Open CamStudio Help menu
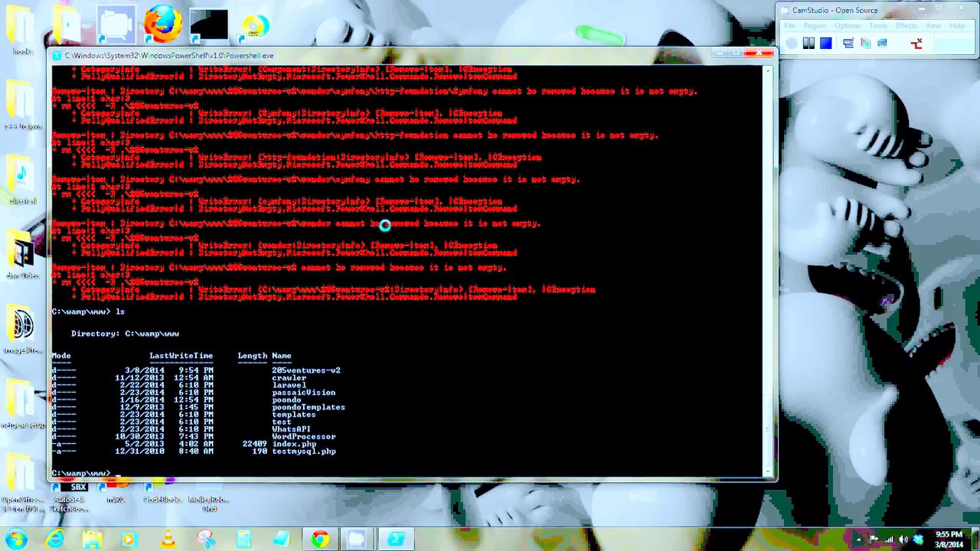This screenshot has width=980, height=551. pos(957,26)
